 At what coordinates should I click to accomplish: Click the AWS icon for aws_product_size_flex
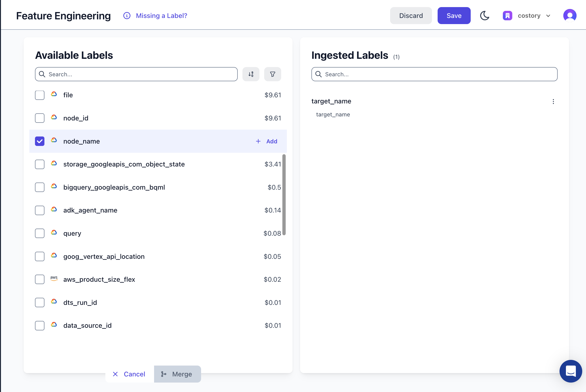pyautogui.click(x=54, y=278)
